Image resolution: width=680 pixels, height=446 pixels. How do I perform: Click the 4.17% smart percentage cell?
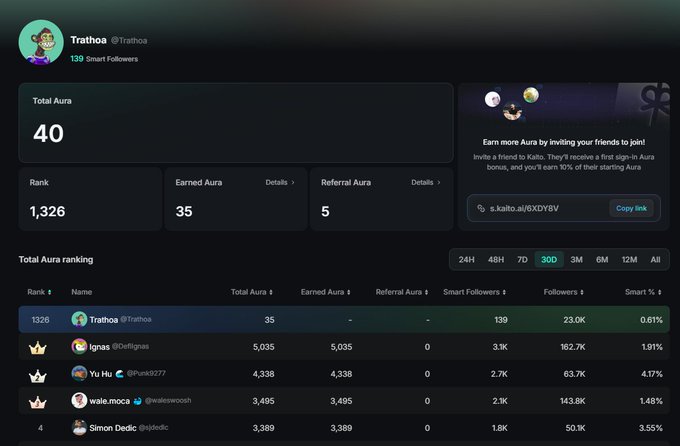click(651, 374)
